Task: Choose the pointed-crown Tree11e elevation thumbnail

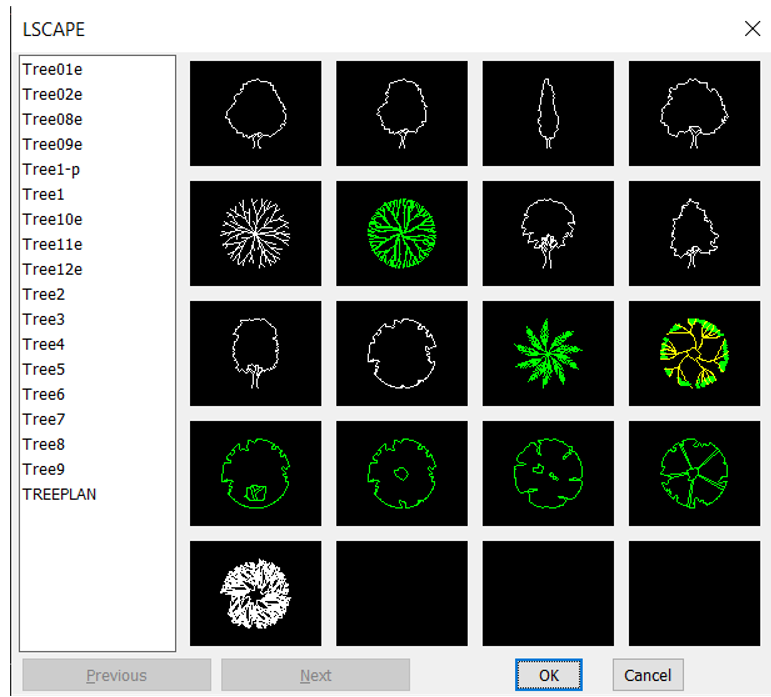Action: coord(694,233)
